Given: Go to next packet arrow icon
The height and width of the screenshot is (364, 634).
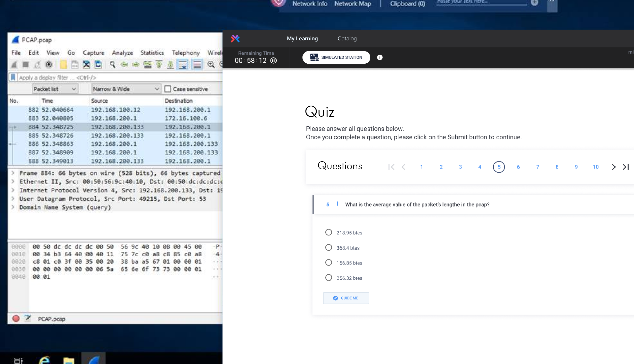Looking at the screenshot, I should [136, 64].
